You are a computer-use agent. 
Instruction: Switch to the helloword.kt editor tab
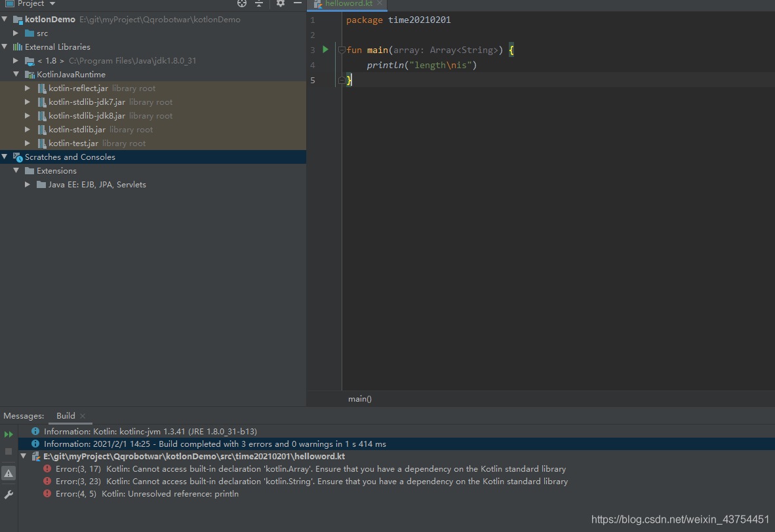(x=348, y=3)
